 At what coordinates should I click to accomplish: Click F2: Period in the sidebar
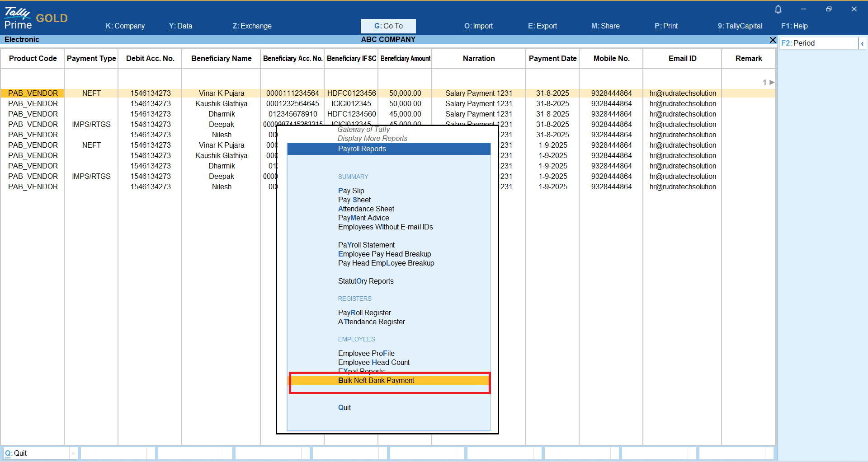[x=798, y=43]
